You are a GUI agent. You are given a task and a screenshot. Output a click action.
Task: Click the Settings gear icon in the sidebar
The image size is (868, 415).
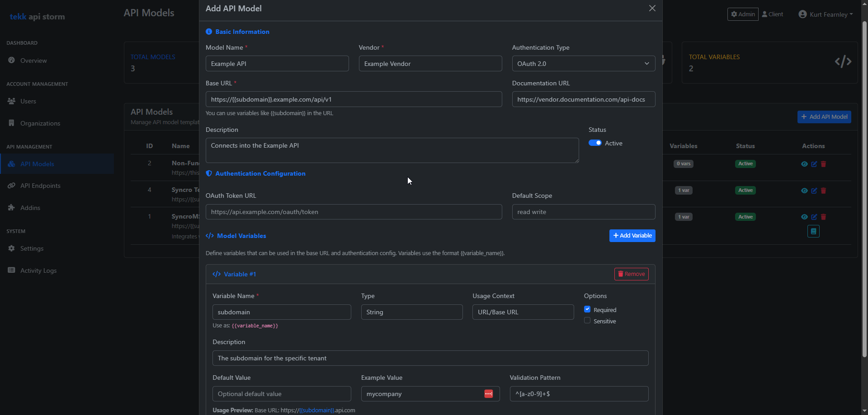click(x=10, y=248)
